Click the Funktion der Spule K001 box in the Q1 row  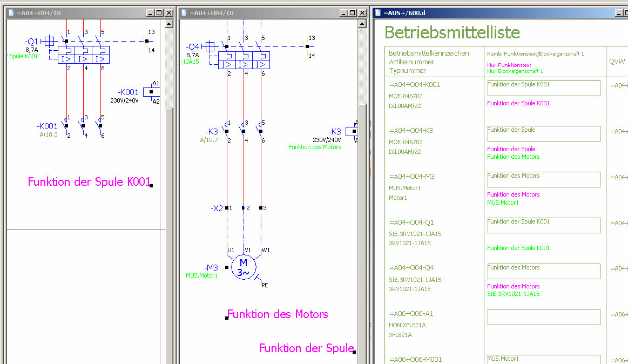pyautogui.click(x=543, y=225)
